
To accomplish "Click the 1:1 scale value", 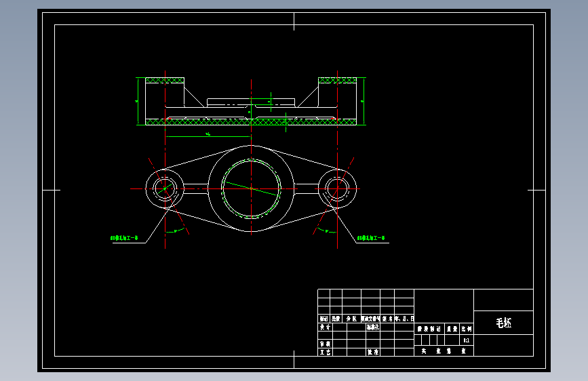I will tap(467, 340).
